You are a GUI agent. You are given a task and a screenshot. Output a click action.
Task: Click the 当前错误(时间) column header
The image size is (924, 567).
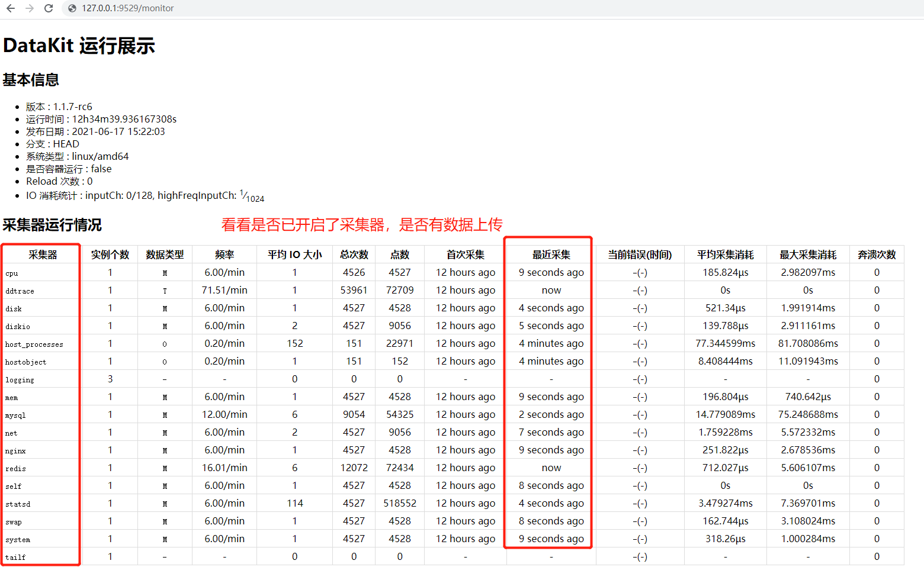coord(640,254)
